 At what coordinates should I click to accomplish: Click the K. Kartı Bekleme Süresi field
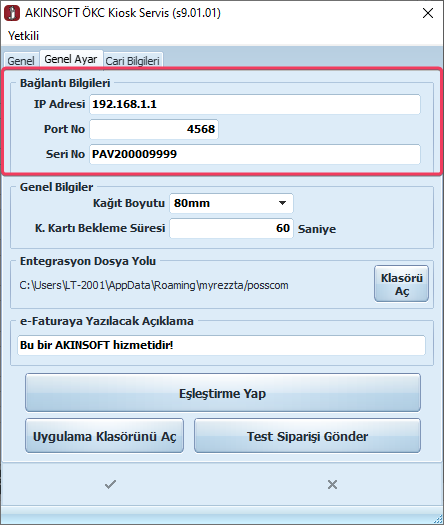click(x=231, y=228)
